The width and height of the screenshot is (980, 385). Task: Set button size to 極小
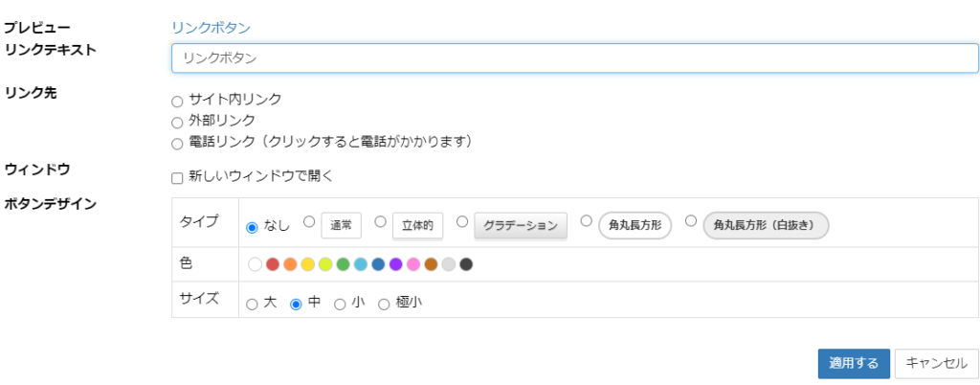pos(384,305)
